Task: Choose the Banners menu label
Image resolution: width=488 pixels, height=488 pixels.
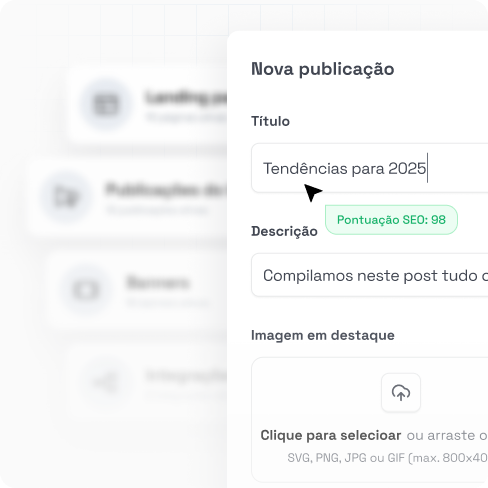Action: click(158, 282)
